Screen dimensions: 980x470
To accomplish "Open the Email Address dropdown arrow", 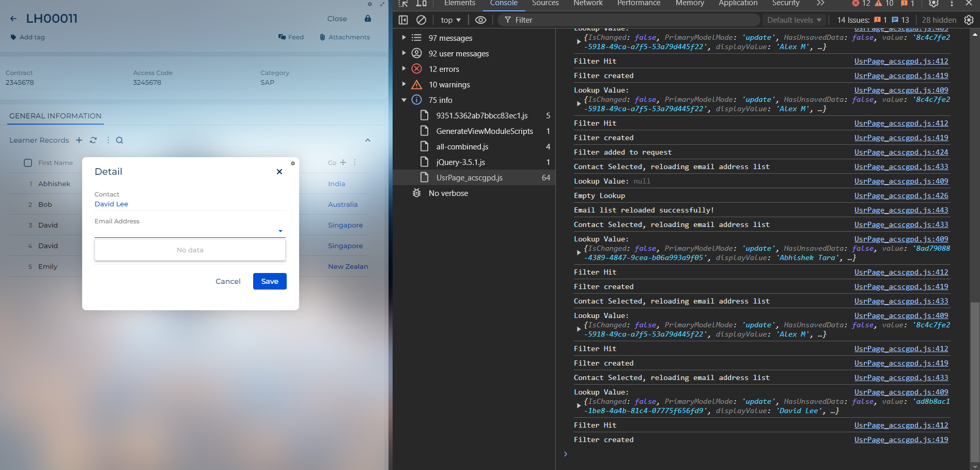I will tap(281, 231).
